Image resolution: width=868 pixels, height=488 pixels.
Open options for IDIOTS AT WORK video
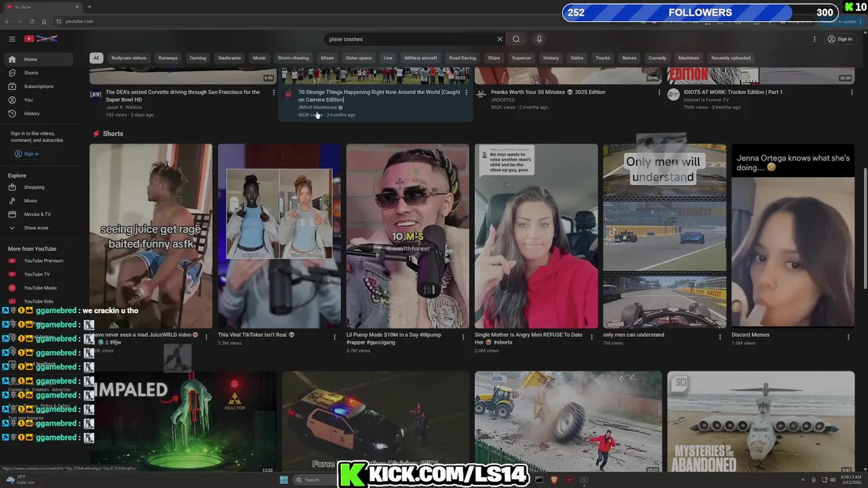tap(852, 92)
